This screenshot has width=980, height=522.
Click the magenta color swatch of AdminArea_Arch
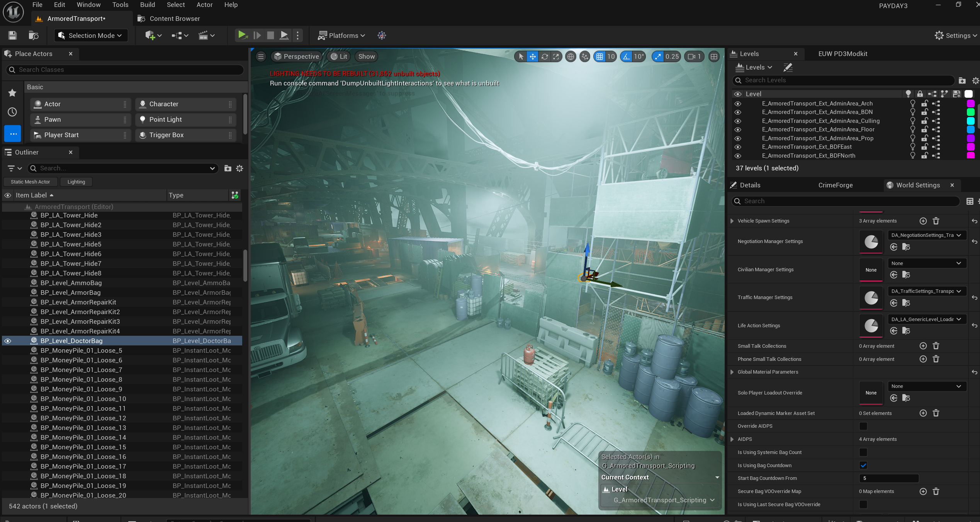click(970, 104)
